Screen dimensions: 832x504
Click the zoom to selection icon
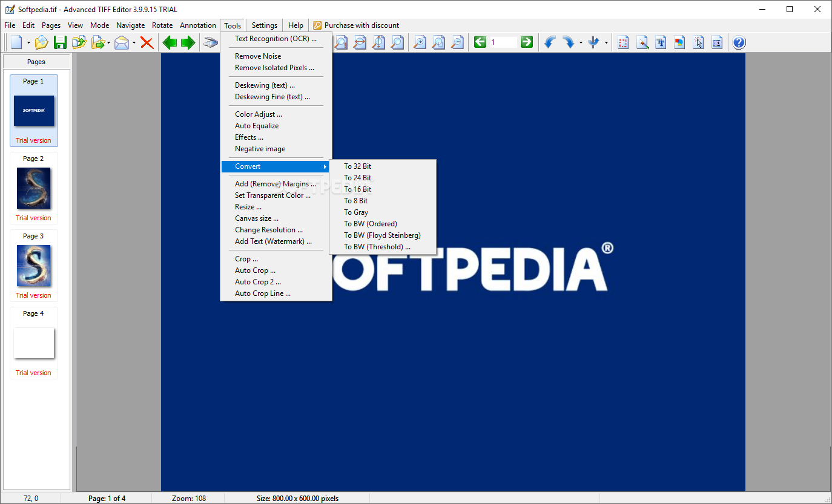(438, 42)
